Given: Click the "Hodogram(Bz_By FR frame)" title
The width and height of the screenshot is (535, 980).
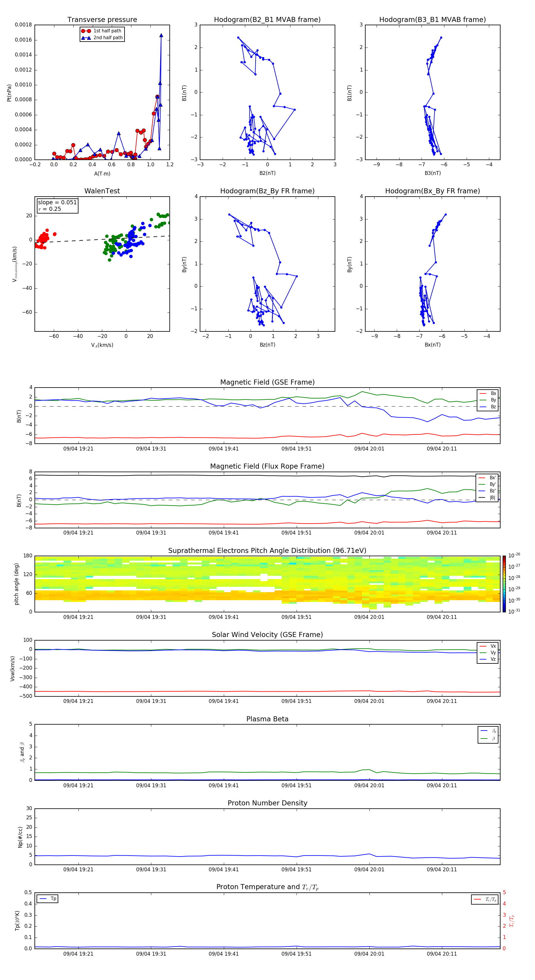Looking at the screenshot, I should click(267, 191).
